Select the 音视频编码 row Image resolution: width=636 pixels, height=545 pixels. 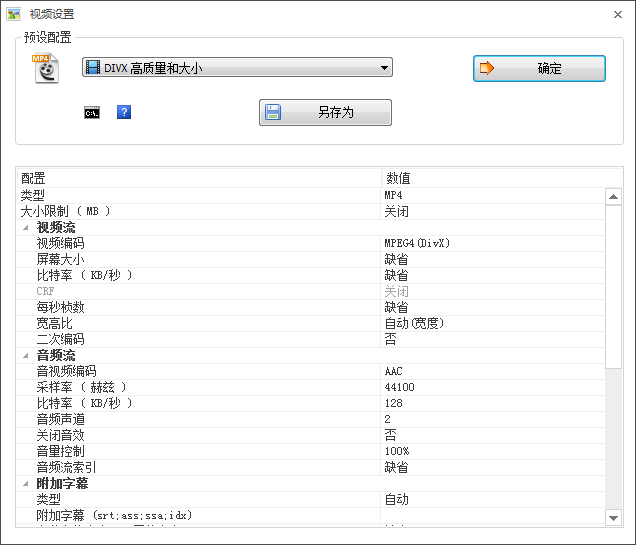[311, 371]
